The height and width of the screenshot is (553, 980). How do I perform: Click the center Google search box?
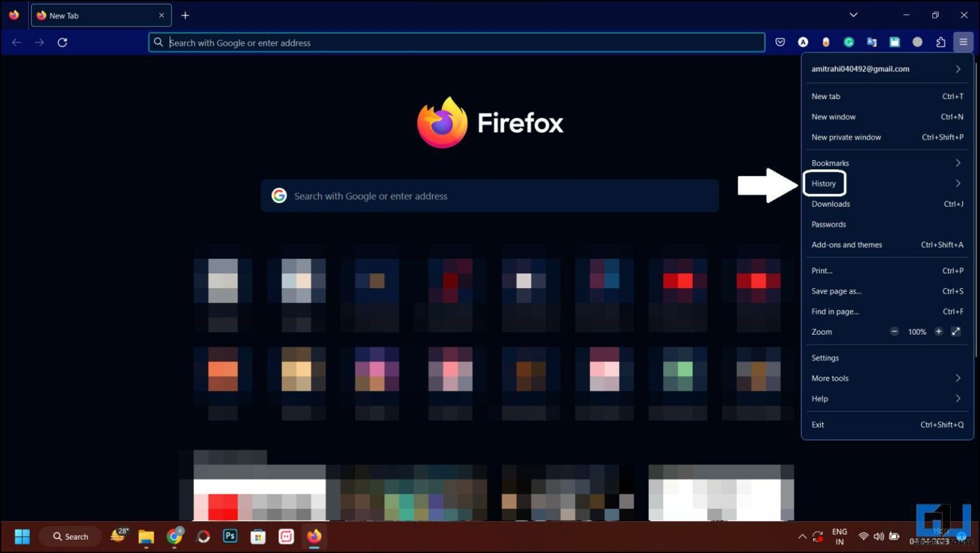(489, 196)
